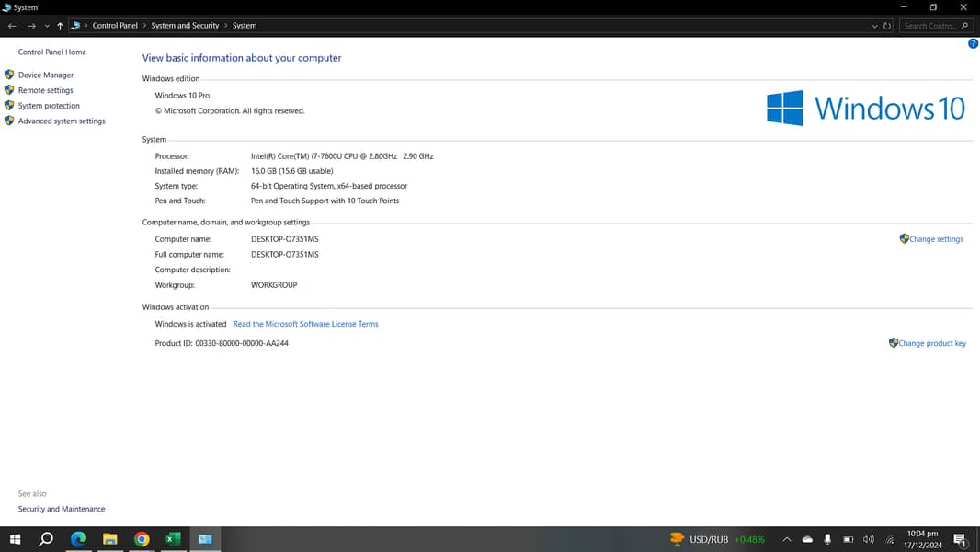Go back using the Back arrow
This screenshot has width=980, height=552.
click(x=12, y=26)
